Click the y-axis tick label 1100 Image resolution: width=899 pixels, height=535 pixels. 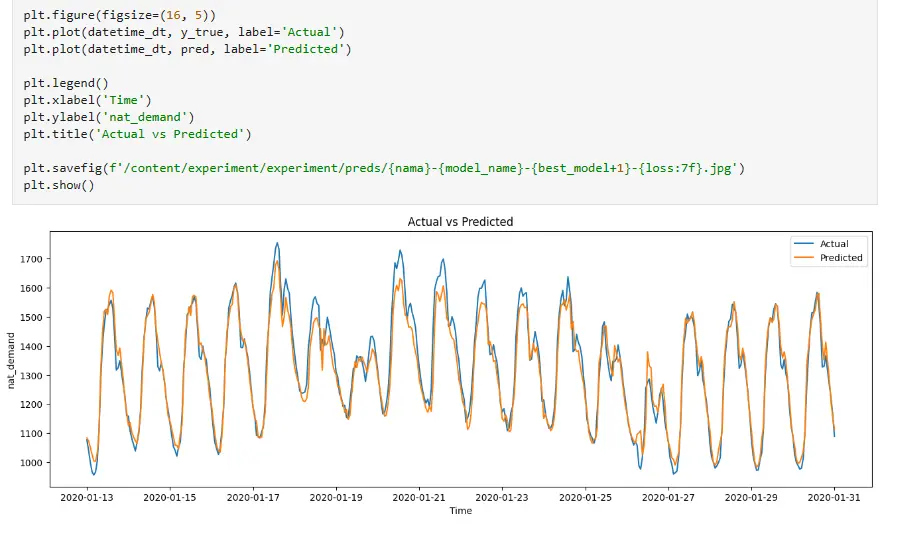[x=32, y=434]
